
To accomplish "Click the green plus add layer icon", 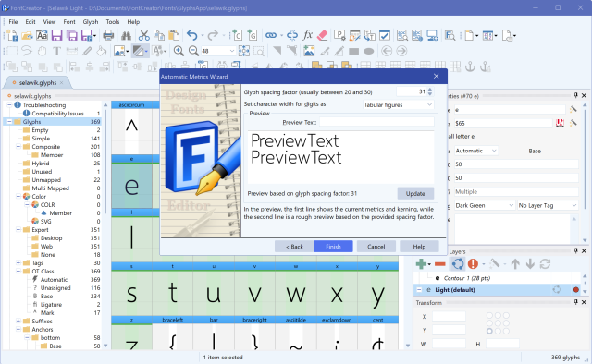I will pyautogui.click(x=422, y=264).
